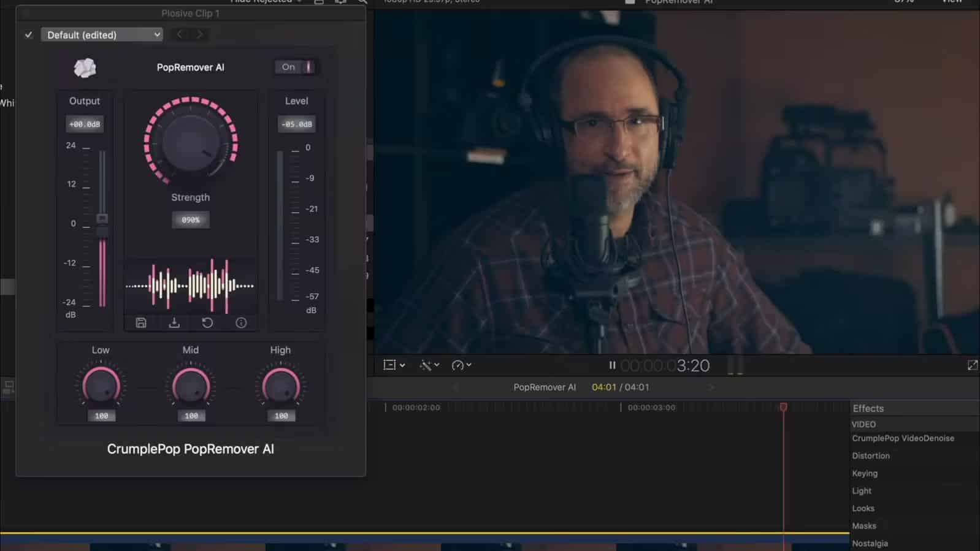Click the High knob value 100 field
980x551 pixels.
coord(281,416)
